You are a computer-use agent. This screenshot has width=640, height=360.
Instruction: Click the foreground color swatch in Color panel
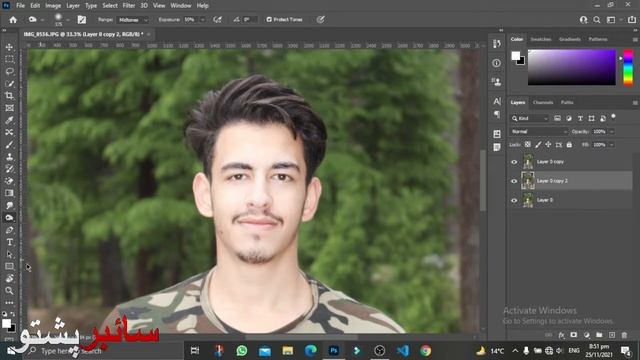point(516,56)
